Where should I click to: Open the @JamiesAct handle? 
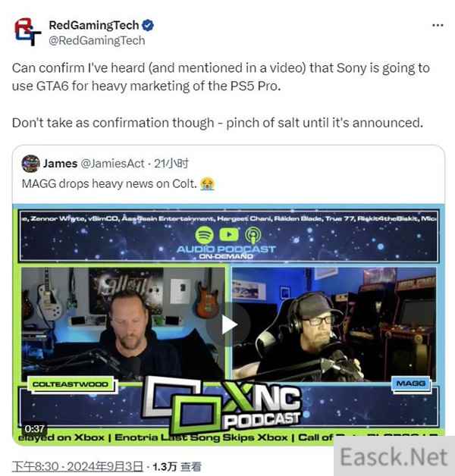[112, 163]
